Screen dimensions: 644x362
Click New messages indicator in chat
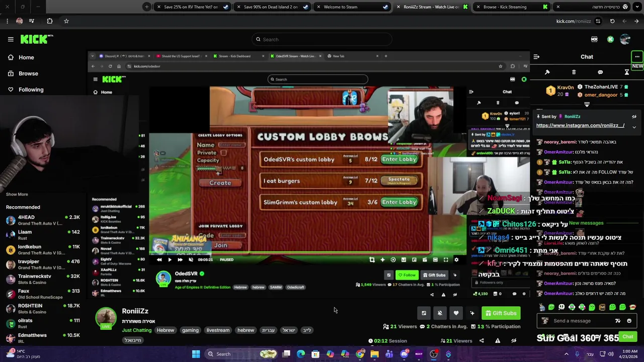pyautogui.click(x=586, y=223)
